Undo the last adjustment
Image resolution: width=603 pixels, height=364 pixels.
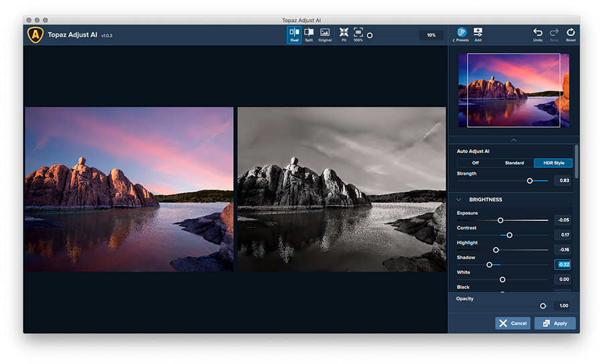pyautogui.click(x=537, y=34)
